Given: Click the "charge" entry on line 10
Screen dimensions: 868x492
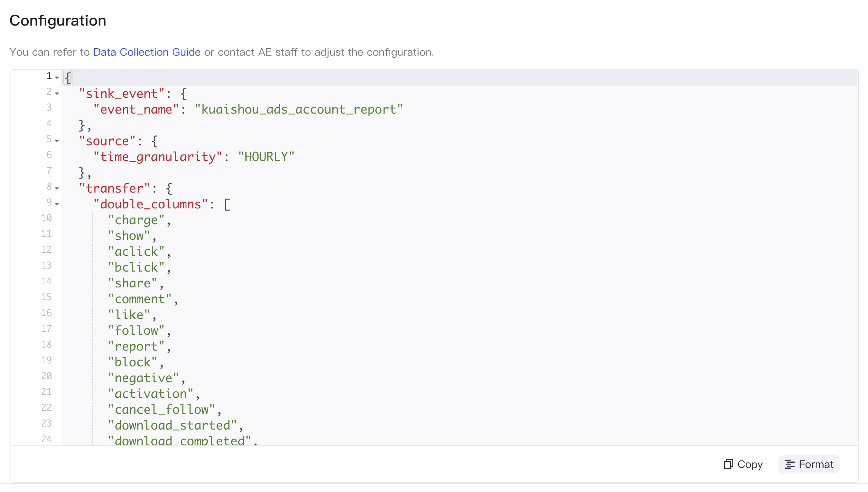Looking at the screenshot, I should pos(136,220).
